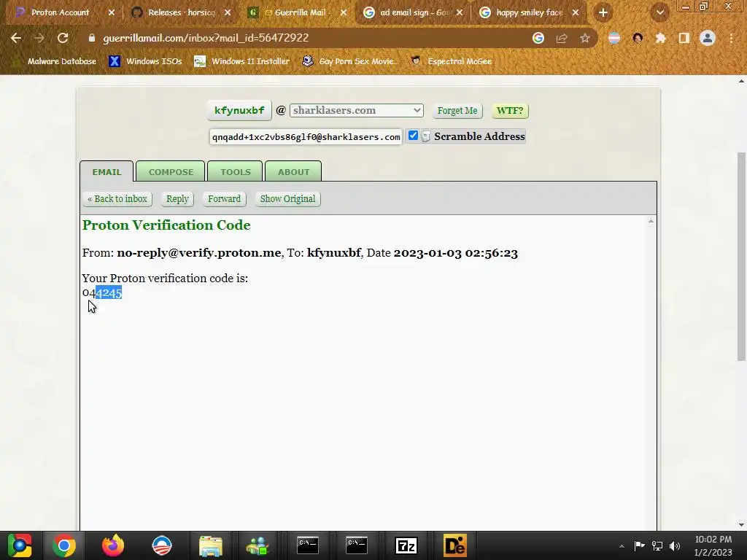
Task: Reload the Guerrilla Mail page
Action: [x=63, y=38]
